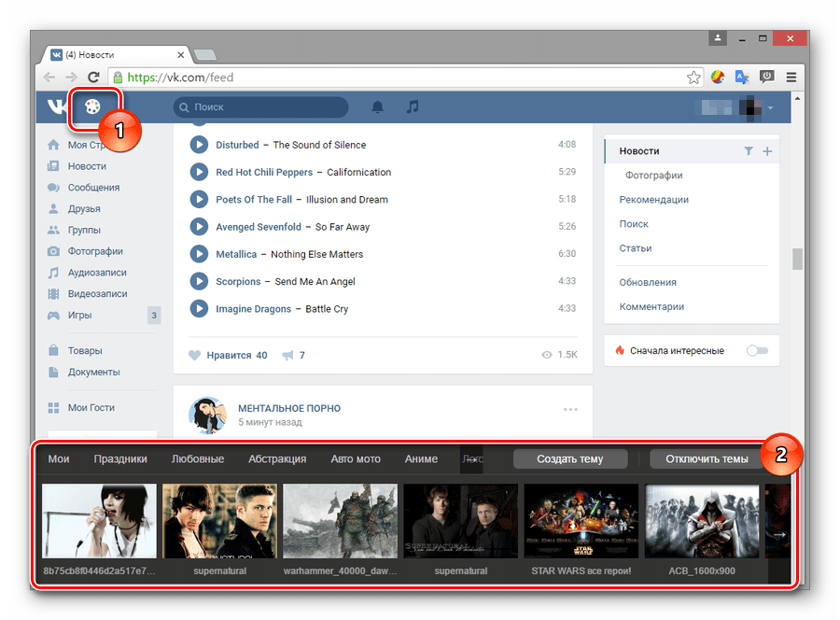Play Imagine Dragons – Battle Cry
The image size is (840, 620).
point(200,309)
